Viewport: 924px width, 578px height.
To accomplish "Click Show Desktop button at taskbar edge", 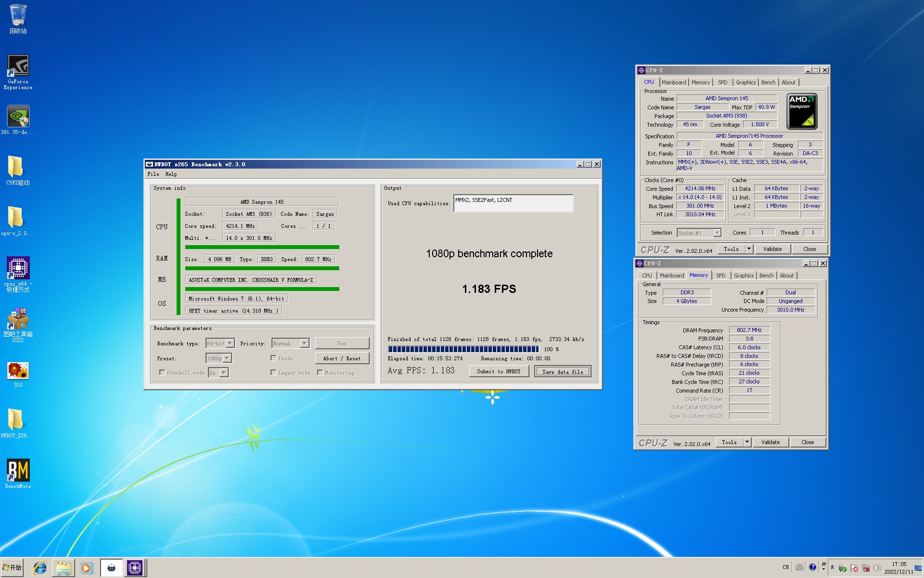I will tap(919, 568).
